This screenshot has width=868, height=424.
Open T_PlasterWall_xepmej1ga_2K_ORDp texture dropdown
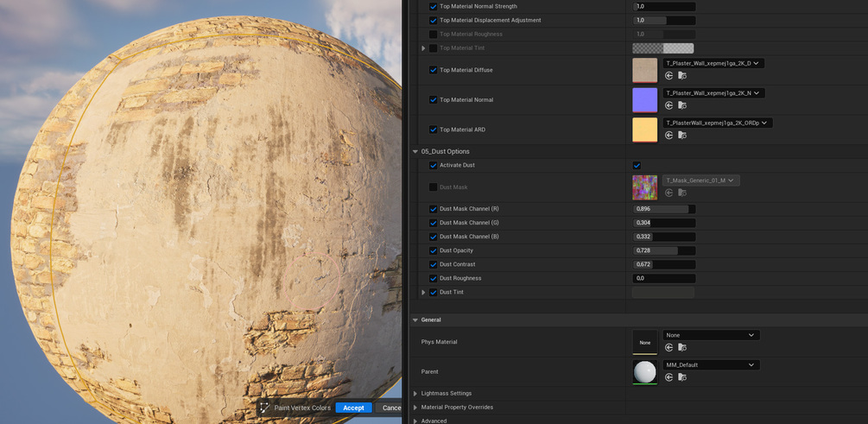tap(718, 123)
